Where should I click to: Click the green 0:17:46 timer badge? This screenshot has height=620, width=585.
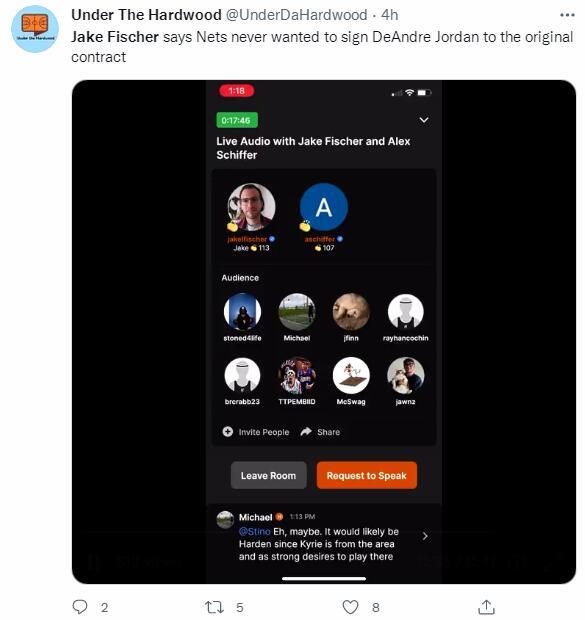[x=237, y=120]
